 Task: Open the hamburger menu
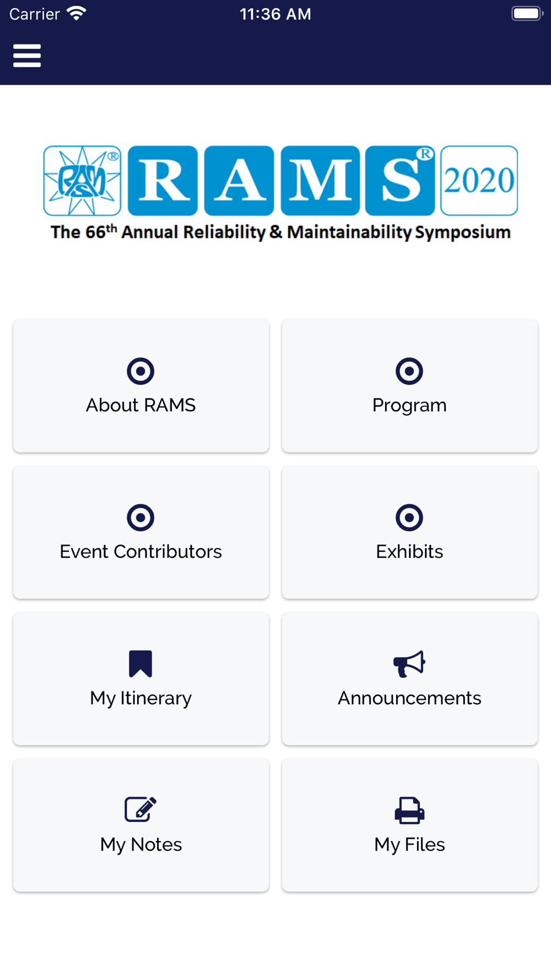click(27, 56)
